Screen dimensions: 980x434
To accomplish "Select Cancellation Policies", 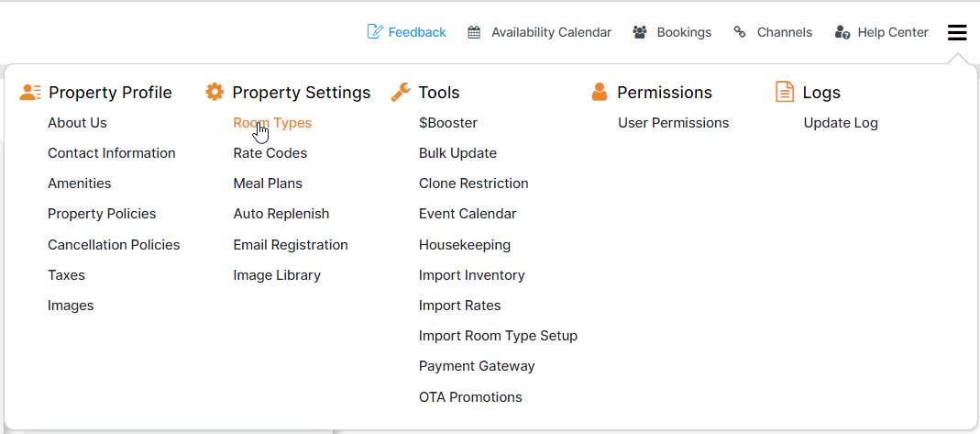I will (x=114, y=245).
